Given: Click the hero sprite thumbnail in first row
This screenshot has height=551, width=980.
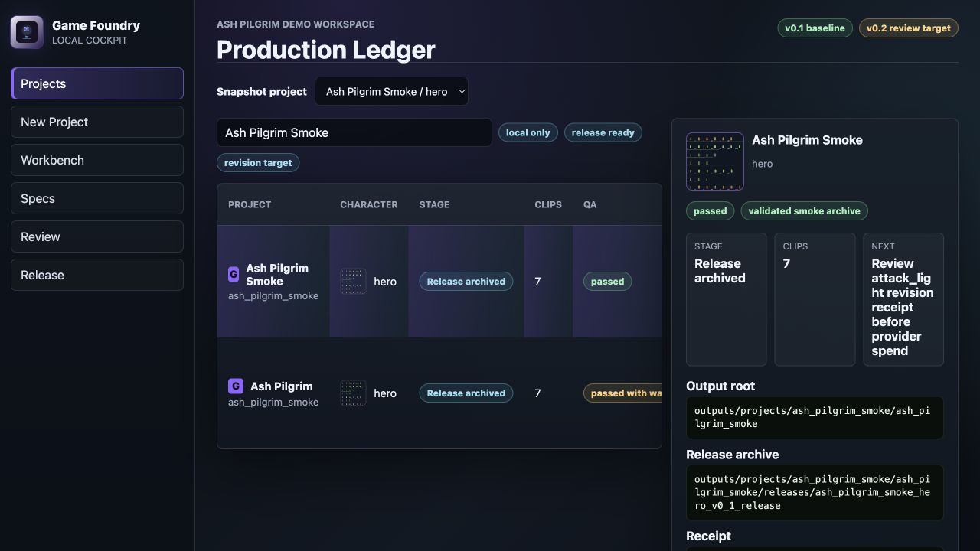Looking at the screenshot, I should (x=353, y=281).
